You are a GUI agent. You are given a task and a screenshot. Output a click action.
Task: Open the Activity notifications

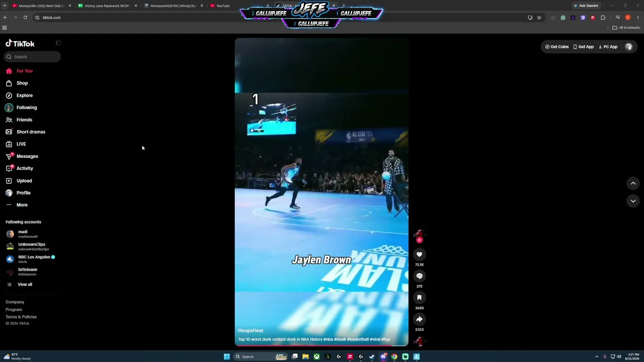point(20,168)
